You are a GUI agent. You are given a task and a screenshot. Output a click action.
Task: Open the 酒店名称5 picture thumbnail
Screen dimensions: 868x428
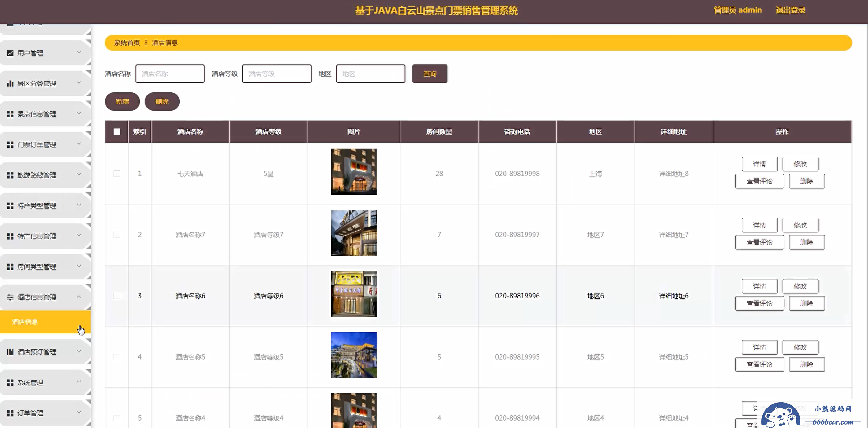[x=354, y=355]
